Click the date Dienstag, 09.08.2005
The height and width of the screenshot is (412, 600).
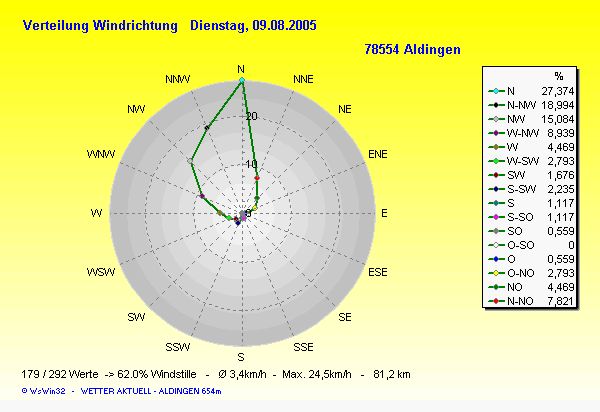(253, 25)
